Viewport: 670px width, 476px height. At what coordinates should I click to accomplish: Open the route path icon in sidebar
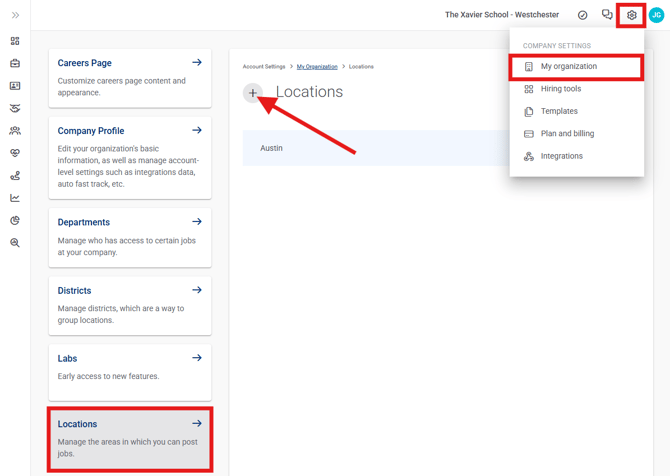pyautogui.click(x=15, y=176)
